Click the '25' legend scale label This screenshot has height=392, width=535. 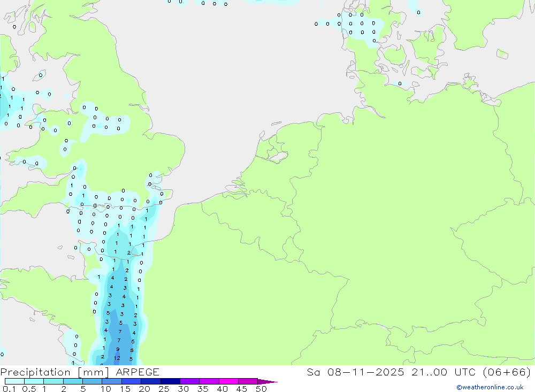pyautogui.click(x=164, y=389)
